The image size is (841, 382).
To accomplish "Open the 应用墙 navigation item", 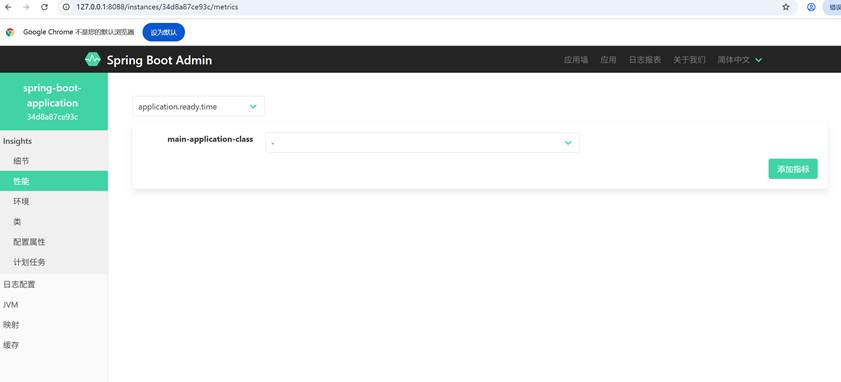I will pyautogui.click(x=576, y=60).
